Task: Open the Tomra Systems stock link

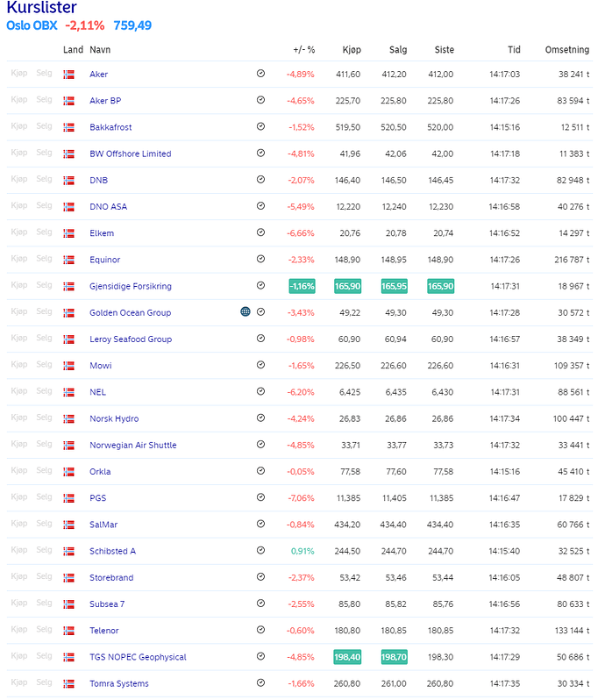Action: tap(119, 683)
